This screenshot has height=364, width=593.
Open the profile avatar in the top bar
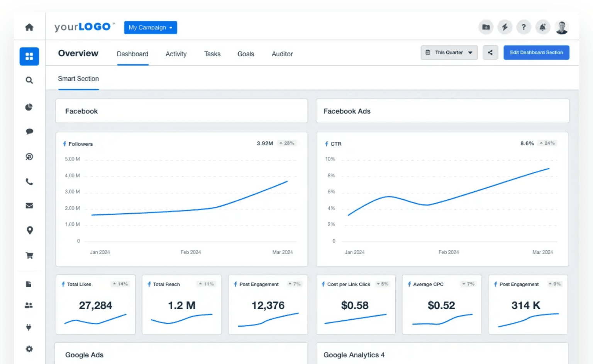point(562,27)
